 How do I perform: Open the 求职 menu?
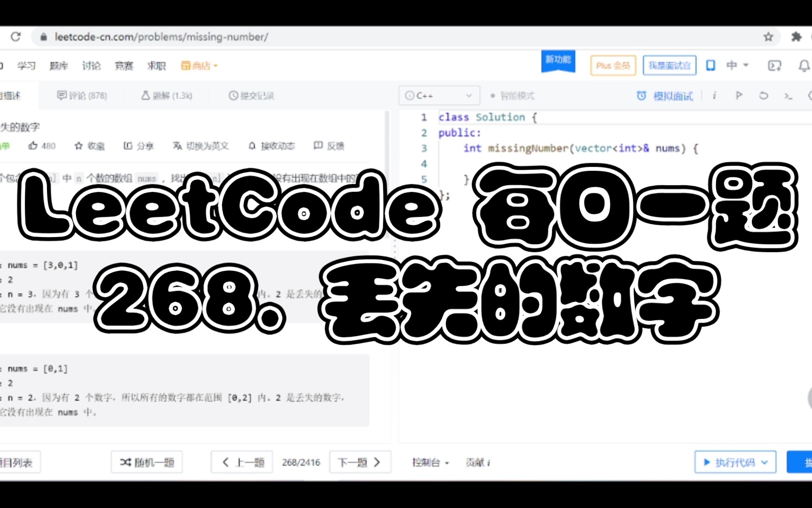coord(156,66)
